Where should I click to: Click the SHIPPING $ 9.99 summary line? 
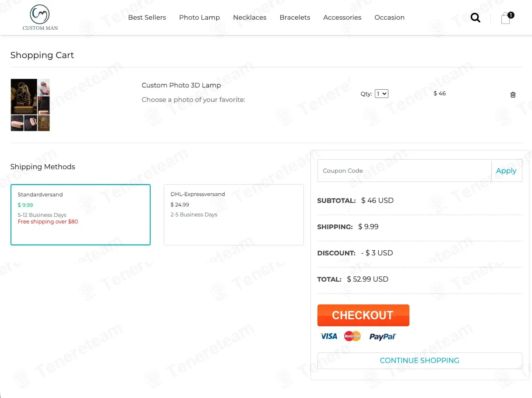tap(348, 227)
